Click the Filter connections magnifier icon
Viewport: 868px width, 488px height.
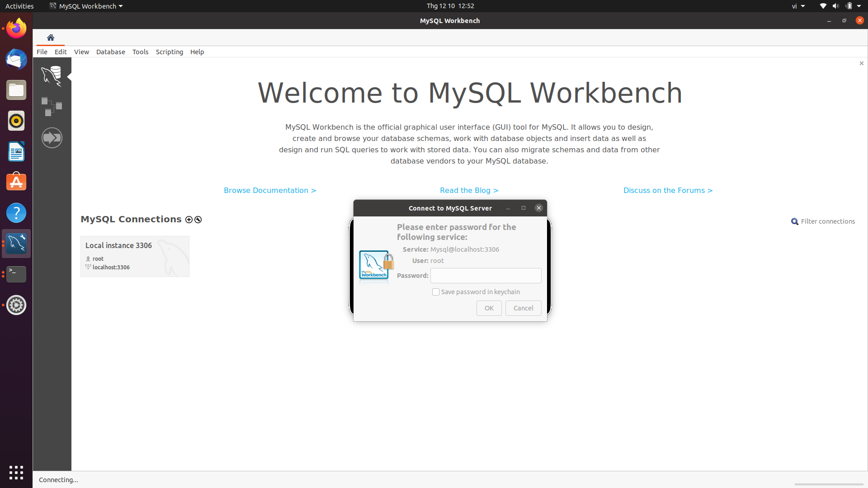(x=794, y=221)
